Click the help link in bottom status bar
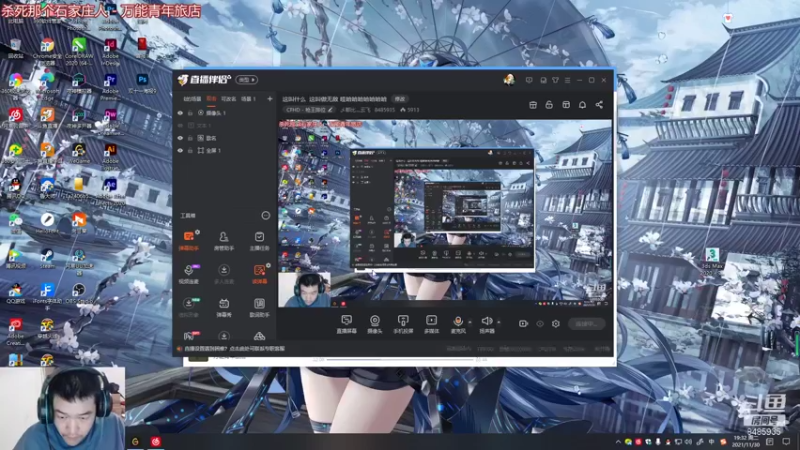800x450 pixels. (x=234, y=348)
